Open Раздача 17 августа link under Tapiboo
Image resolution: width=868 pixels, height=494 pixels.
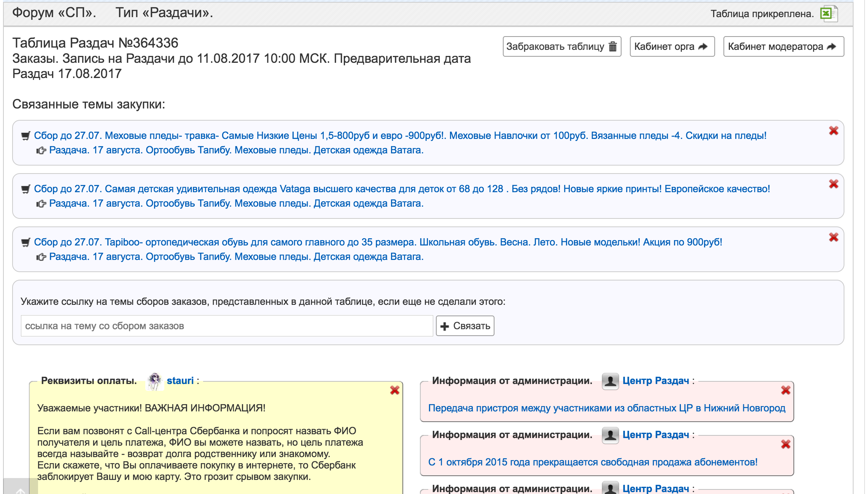(236, 257)
